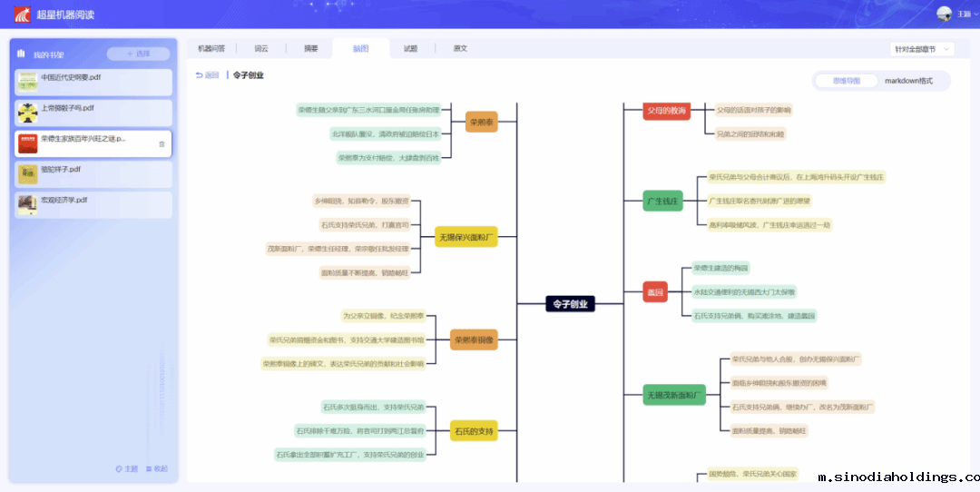The width and height of the screenshot is (980, 492).
Task: Click the 超星机器阅读 logo icon
Action: point(22,15)
